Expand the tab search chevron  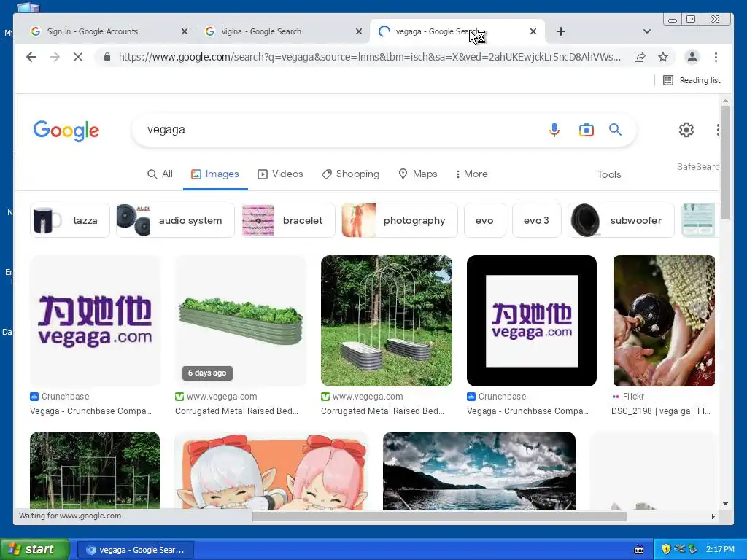[x=646, y=31]
